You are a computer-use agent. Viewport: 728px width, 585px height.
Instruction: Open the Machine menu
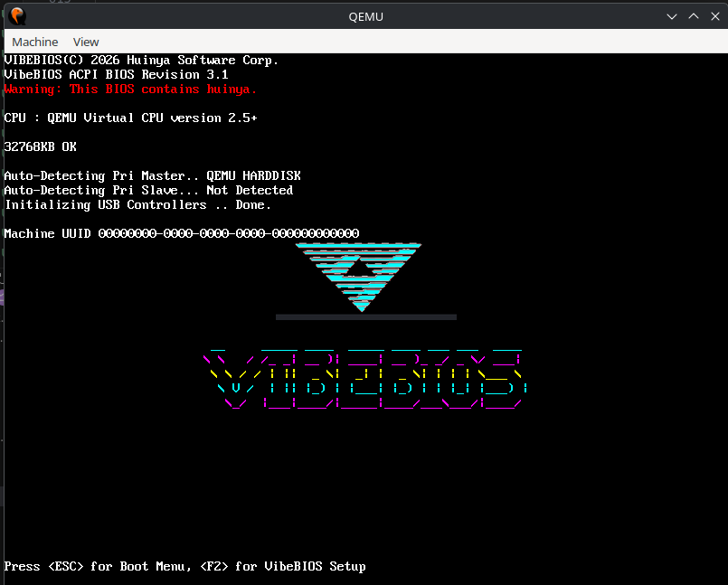click(35, 42)
